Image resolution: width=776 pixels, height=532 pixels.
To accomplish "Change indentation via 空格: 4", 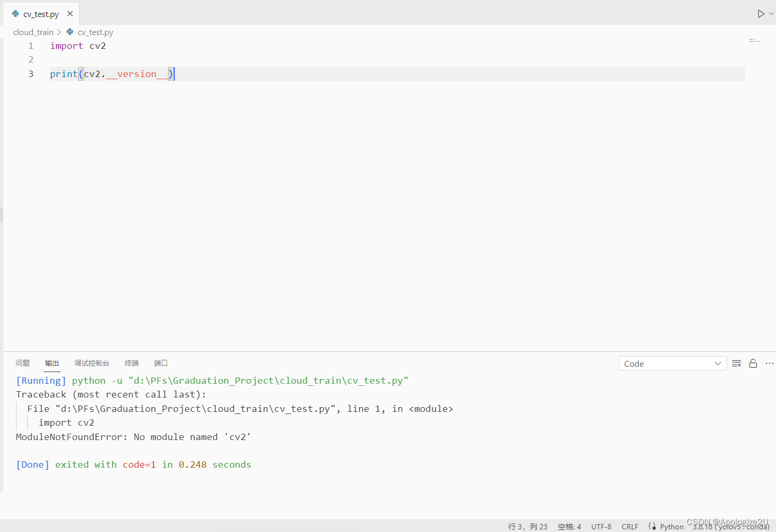I will pyautogui.click(x=569, y=527).
